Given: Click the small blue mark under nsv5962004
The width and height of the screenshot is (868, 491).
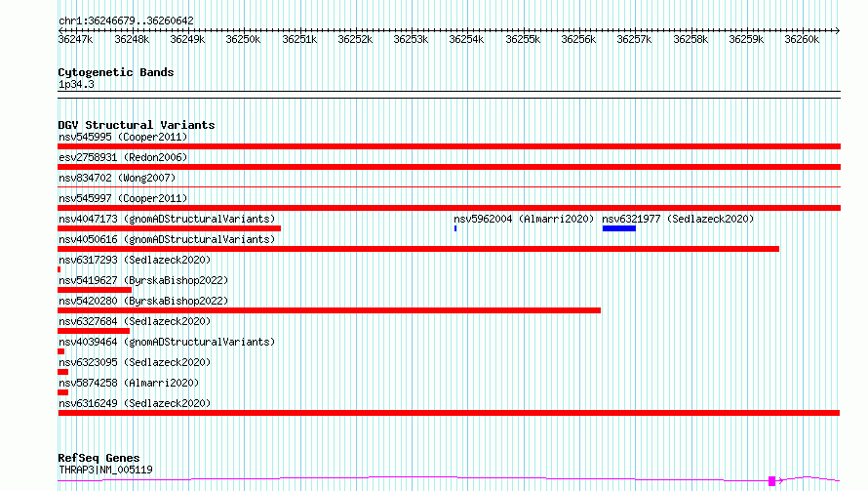Looking at the screenshot, I should click(x=455, y=228).
